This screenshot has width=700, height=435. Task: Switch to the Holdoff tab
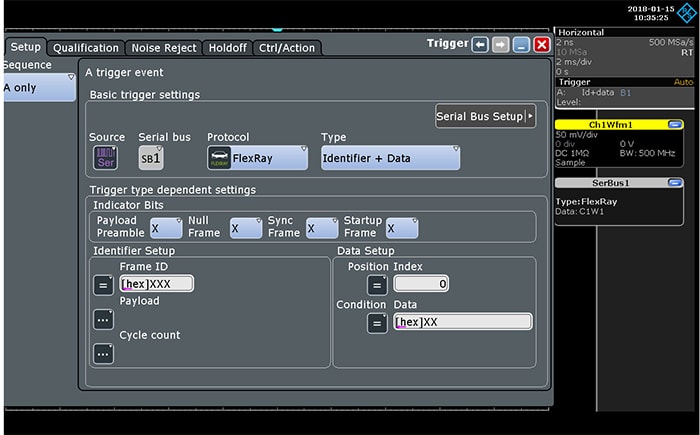(227, 48)
